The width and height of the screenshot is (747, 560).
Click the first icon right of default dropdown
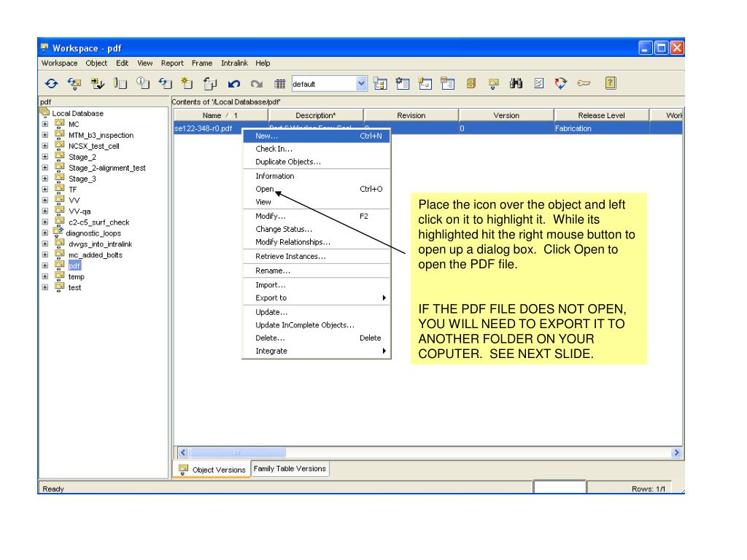(380, 83)
